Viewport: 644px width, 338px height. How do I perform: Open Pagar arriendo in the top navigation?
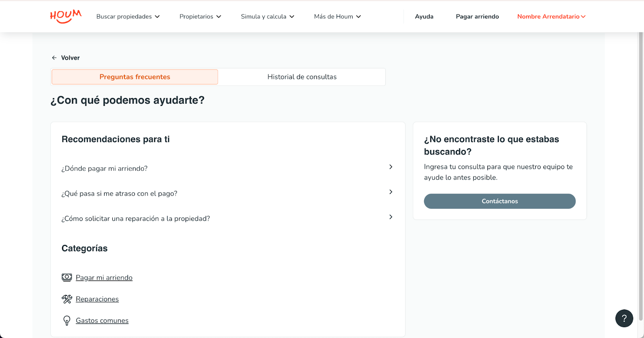pyautogui.click(x=477, y=16)
